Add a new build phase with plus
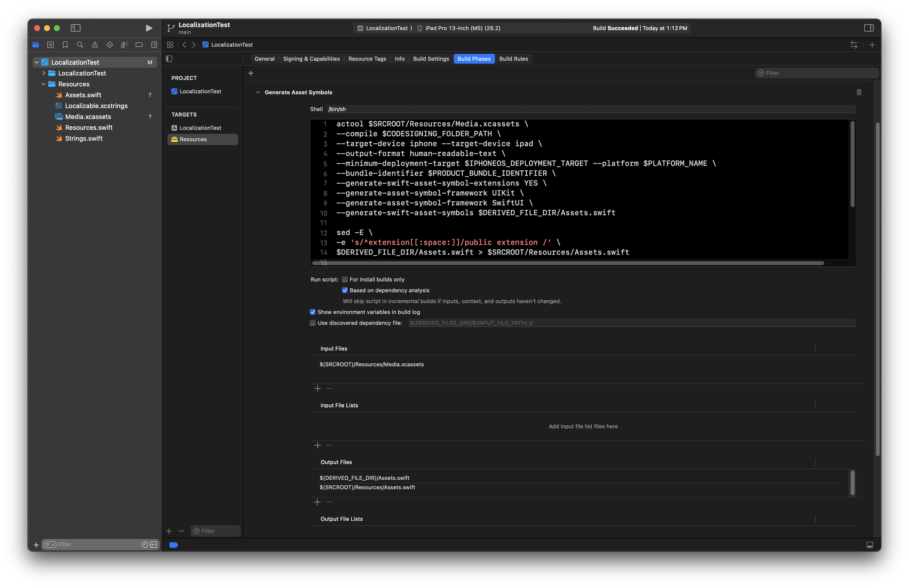The image size is (909, 588). 251,73
